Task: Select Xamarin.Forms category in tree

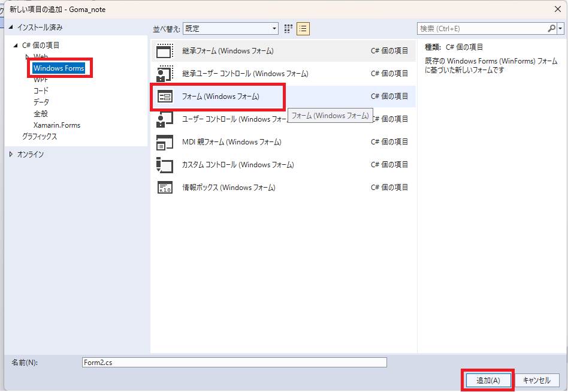Action: 56,125
